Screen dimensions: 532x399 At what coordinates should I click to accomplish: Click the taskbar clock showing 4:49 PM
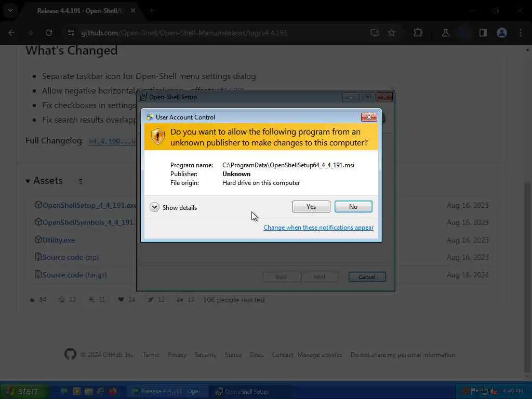[x=513, y=391]
